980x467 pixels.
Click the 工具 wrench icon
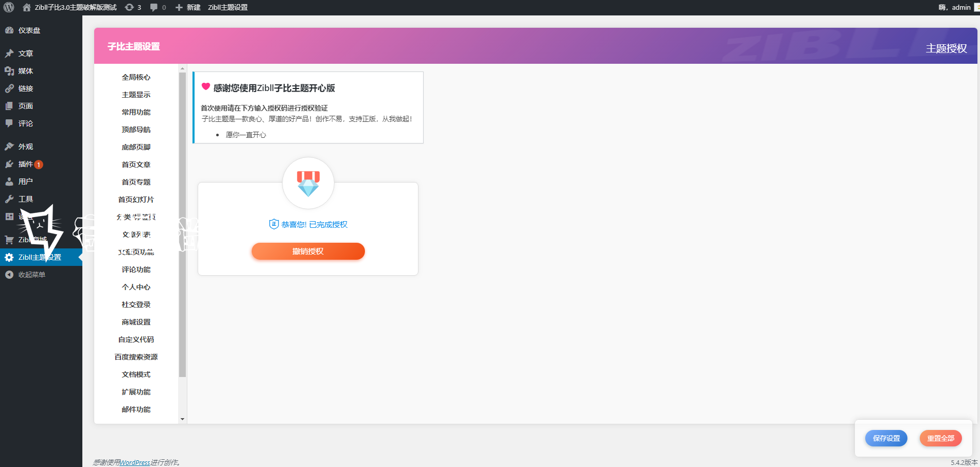9,199
